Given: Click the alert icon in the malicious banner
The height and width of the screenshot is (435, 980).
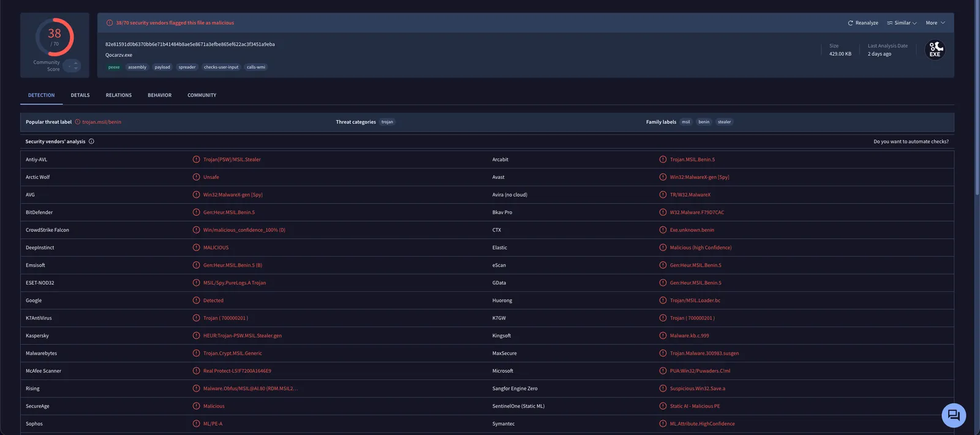Looking at the screenshot, I should click(110, 23).
